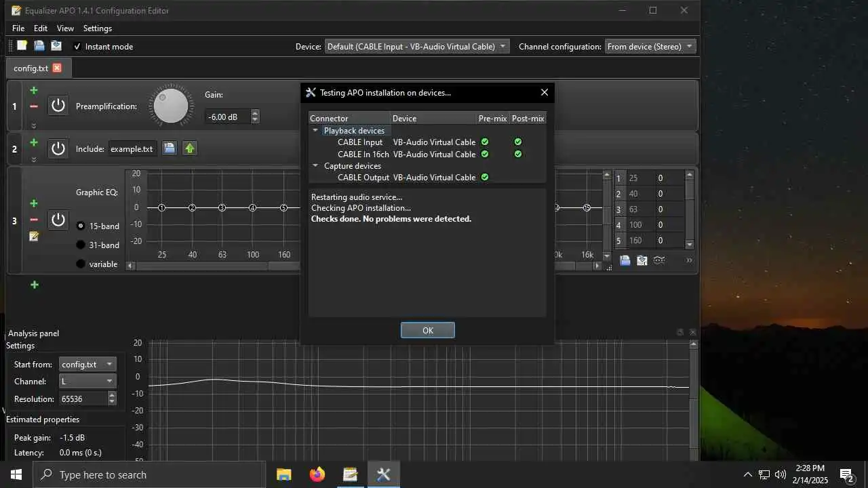Click the Export EQ table icon
Screen dimensions: 868x488
(x=642, y=260)
